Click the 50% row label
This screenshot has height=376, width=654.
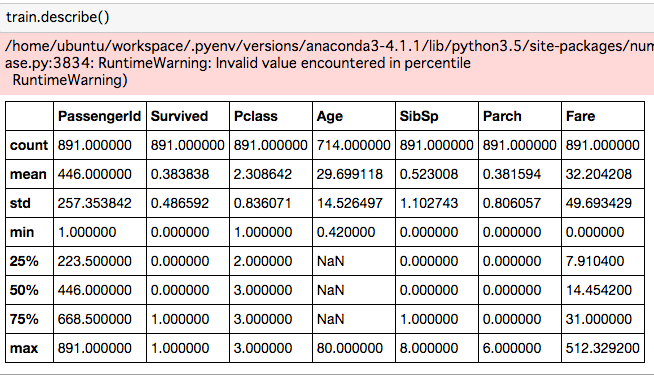[x=24, y=290]
